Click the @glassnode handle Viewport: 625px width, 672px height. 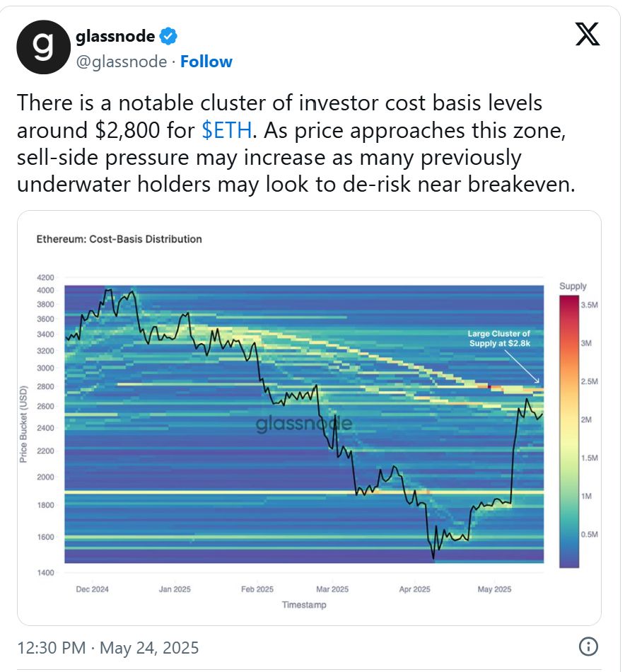[122, 62]
